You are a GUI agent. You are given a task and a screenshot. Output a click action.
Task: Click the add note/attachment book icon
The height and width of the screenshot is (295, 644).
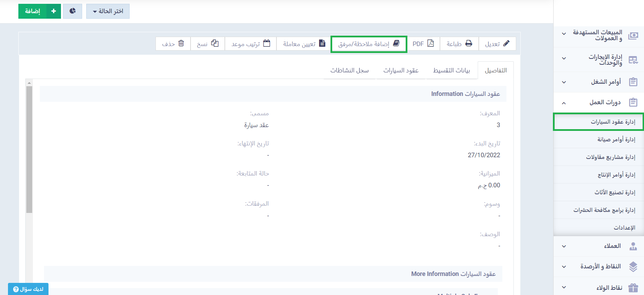pos(397,43)
